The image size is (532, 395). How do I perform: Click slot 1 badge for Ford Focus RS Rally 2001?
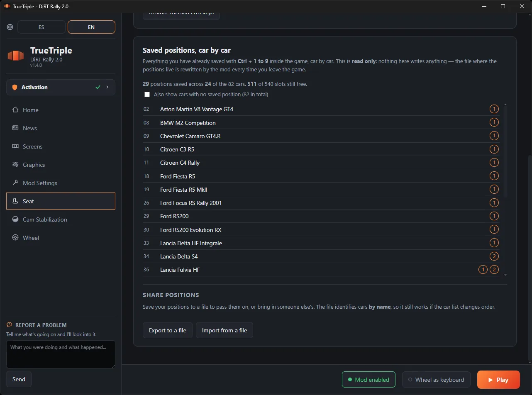494,202
